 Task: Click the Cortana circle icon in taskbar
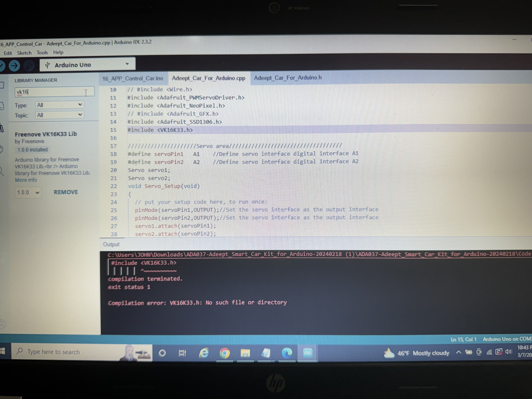coord(162,353)
